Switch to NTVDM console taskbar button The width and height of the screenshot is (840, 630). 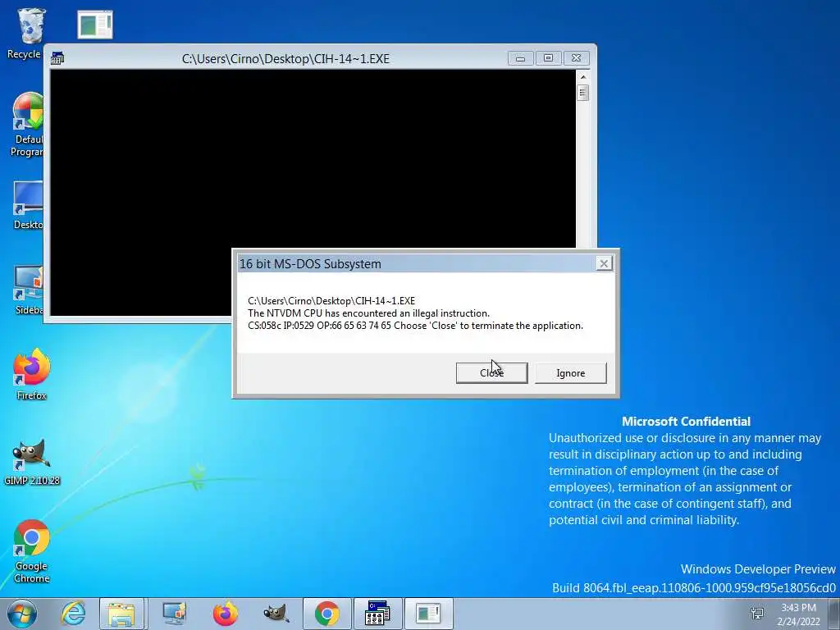[x=377, y=614]
